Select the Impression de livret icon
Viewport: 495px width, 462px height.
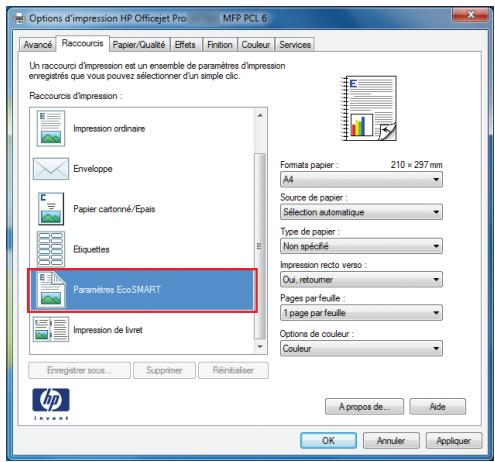[51, 329]
